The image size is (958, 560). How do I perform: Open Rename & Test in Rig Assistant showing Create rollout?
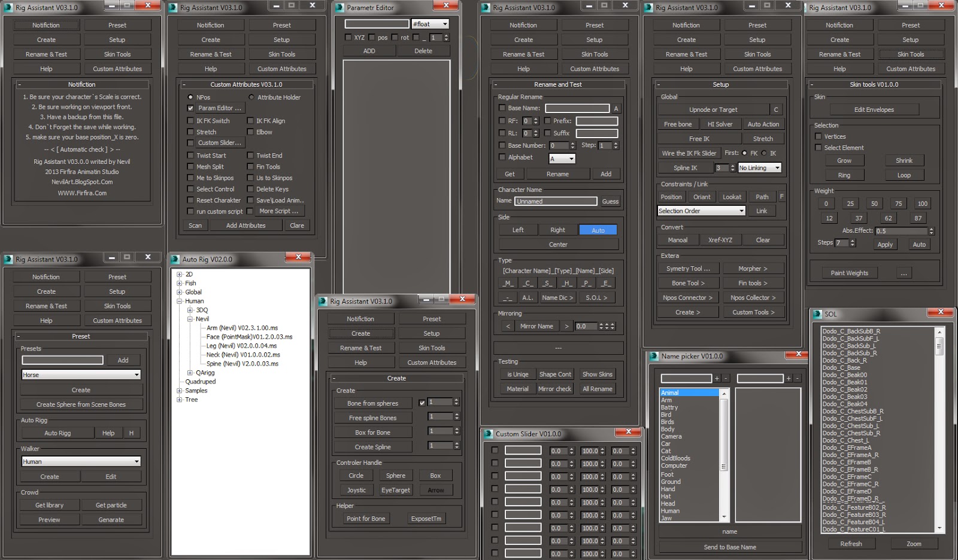(x=360, y=348)
